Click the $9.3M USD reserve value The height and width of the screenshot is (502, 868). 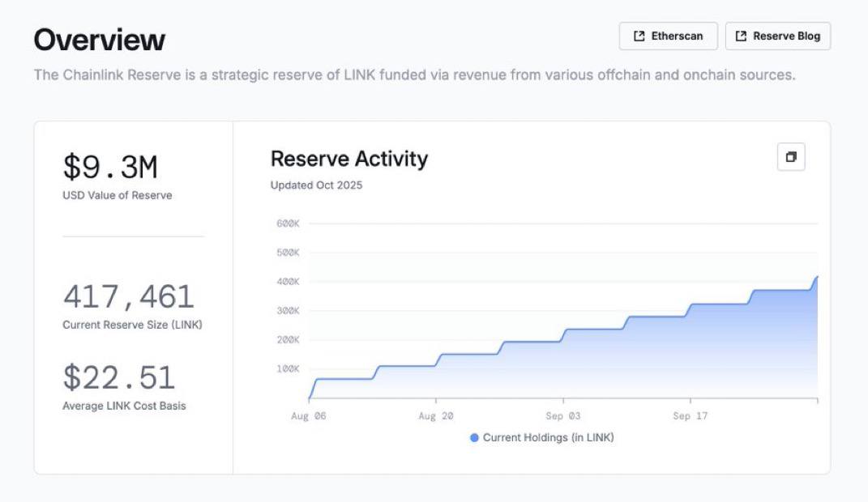110,168
